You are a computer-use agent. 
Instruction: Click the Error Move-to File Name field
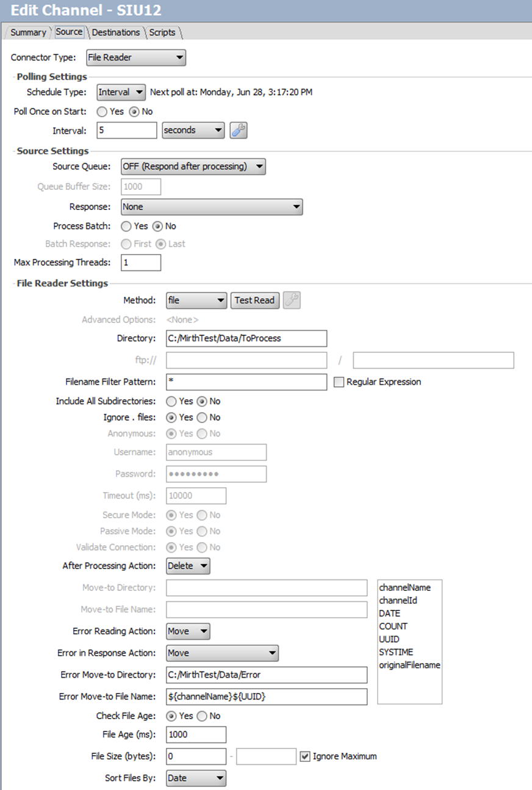point(266,697)
